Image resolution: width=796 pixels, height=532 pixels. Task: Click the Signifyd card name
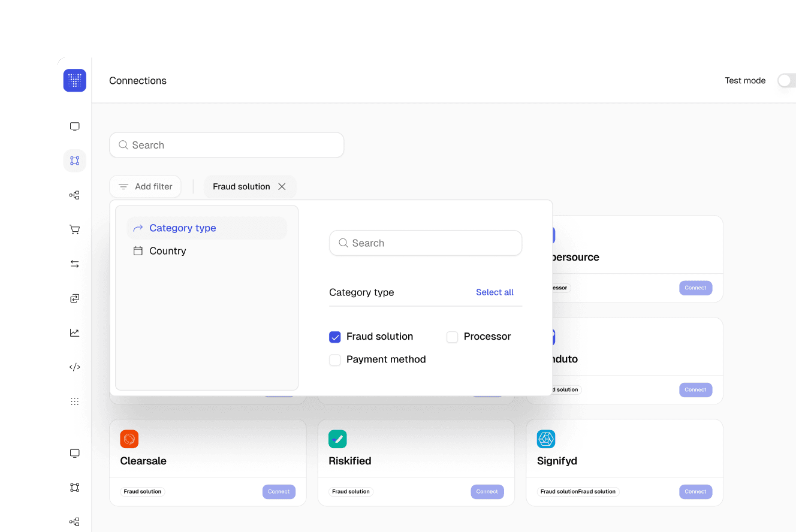tap(557, 461)
